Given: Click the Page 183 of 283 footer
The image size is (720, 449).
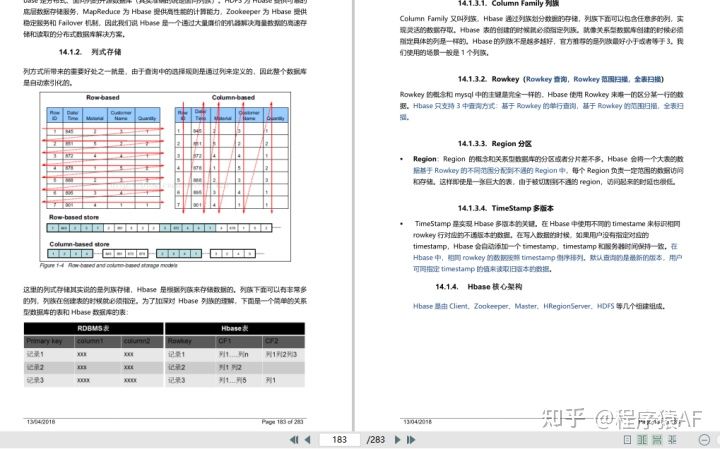Looking at the screenshot, I should point(282,421).
